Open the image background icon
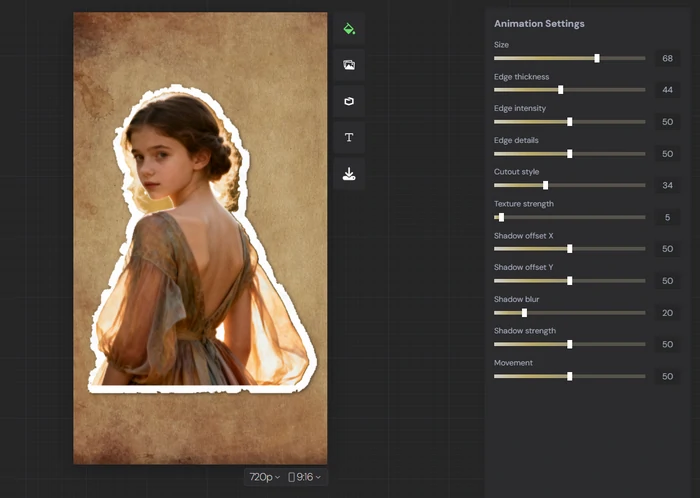The width and height of the screenshot is (700, 498). [x=349, y=65]
